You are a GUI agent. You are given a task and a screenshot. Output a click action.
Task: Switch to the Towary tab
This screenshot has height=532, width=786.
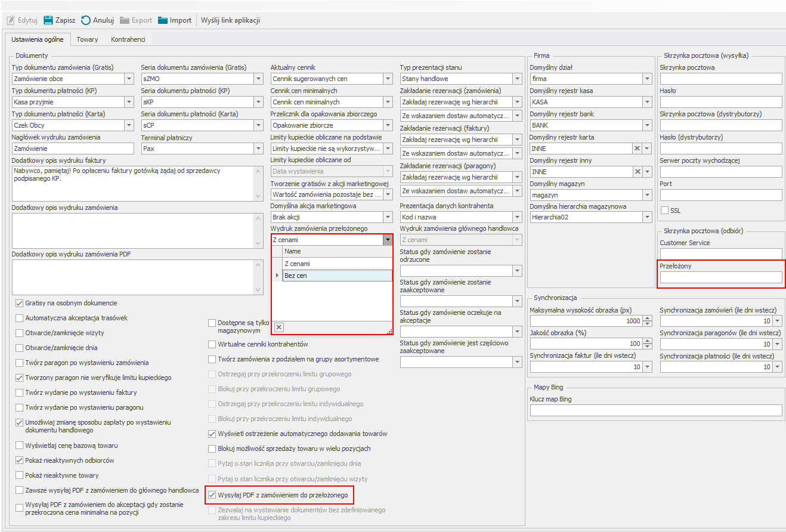pyautogui.click(x=87, y=39)
